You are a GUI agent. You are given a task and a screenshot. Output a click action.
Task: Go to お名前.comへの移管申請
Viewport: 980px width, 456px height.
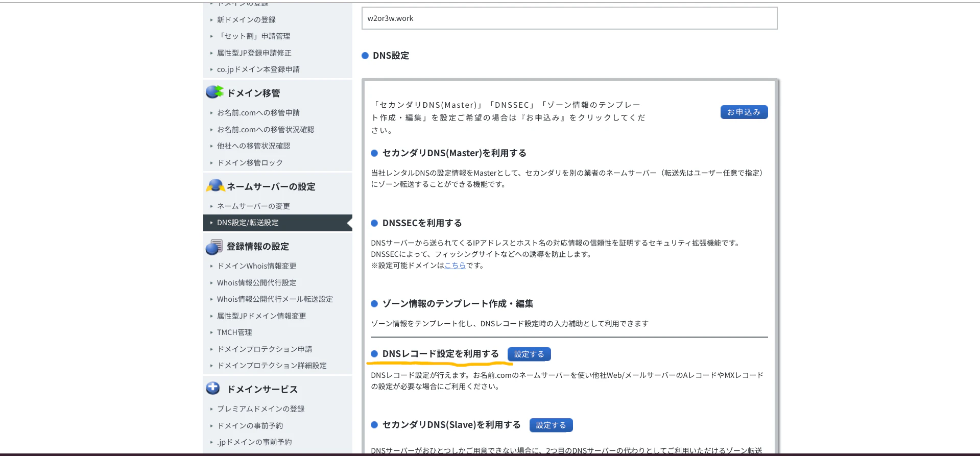[258, 113]
